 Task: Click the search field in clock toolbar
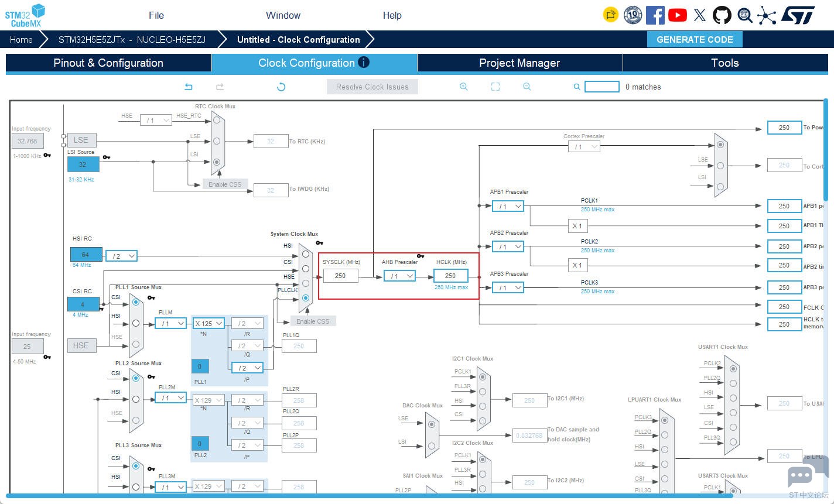coord(602,87)
